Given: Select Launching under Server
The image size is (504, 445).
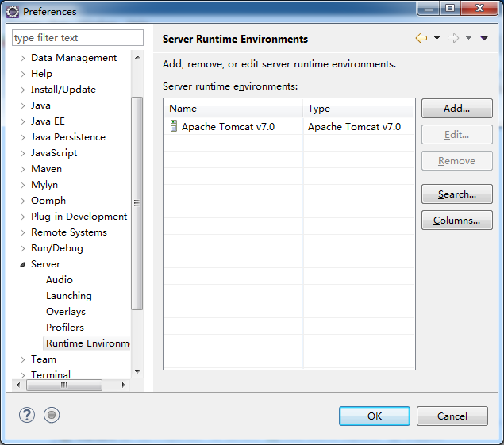Looking at the screenshot, I should [x=69, y=296].
